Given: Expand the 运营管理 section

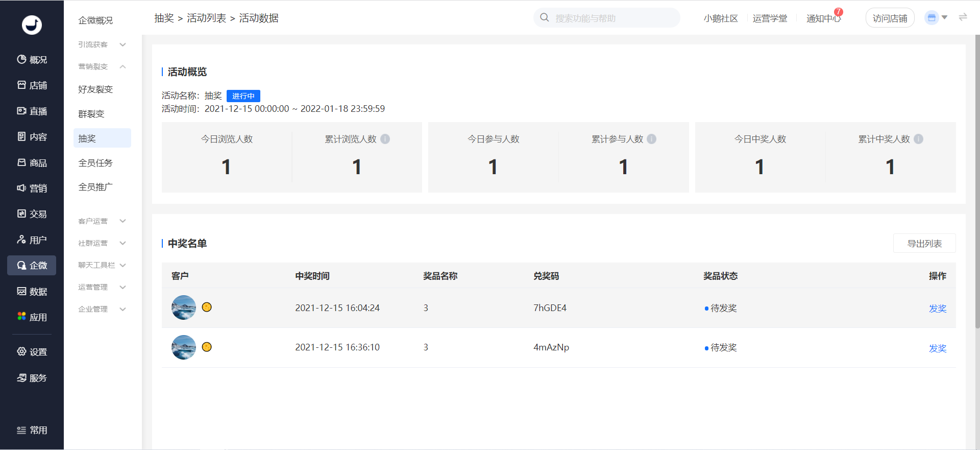Looking at the screenshot, I should (x=102, y=287).
